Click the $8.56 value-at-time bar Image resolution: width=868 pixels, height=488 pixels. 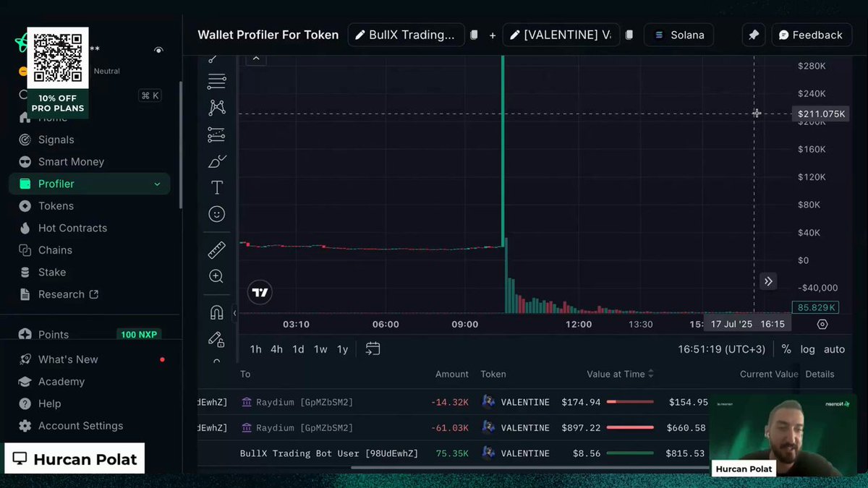tap(629, 453)
